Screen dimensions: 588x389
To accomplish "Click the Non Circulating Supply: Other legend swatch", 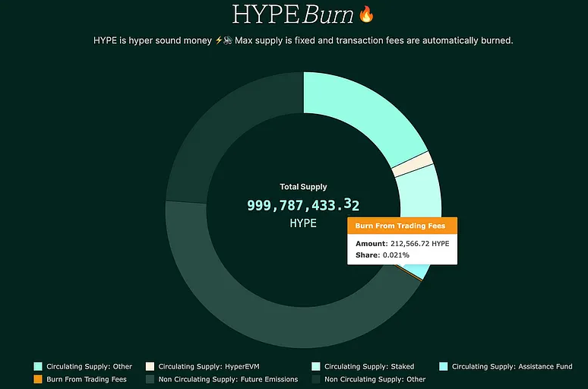I will (x=316, y=378).
